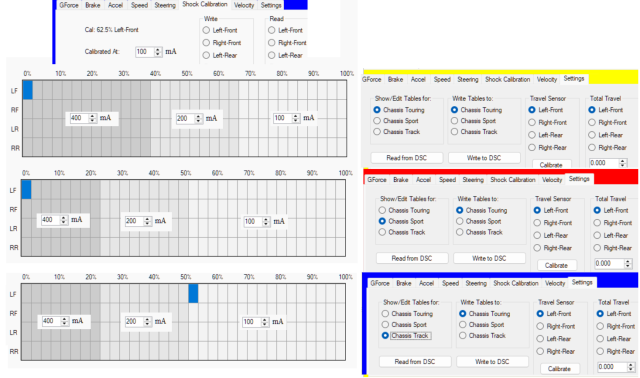
Task: Click Calibrate button in yellow-header panel
Action: [551, 165]
